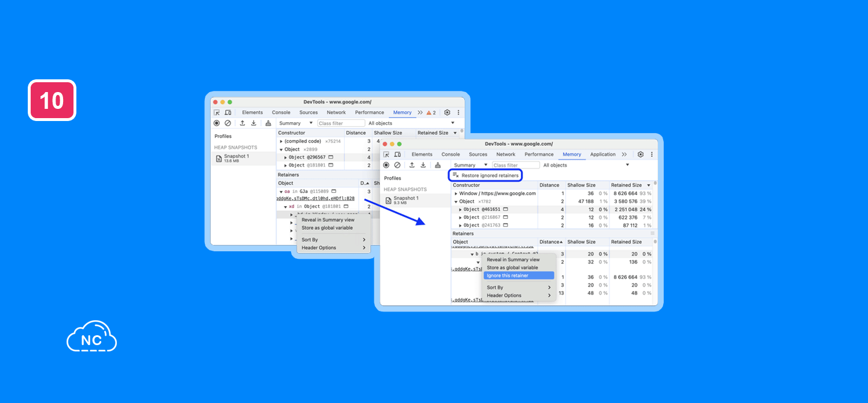This screenshot has height=403, width=868.
Task: Open All objects dropdown in right window
Action: coord(586,165)
